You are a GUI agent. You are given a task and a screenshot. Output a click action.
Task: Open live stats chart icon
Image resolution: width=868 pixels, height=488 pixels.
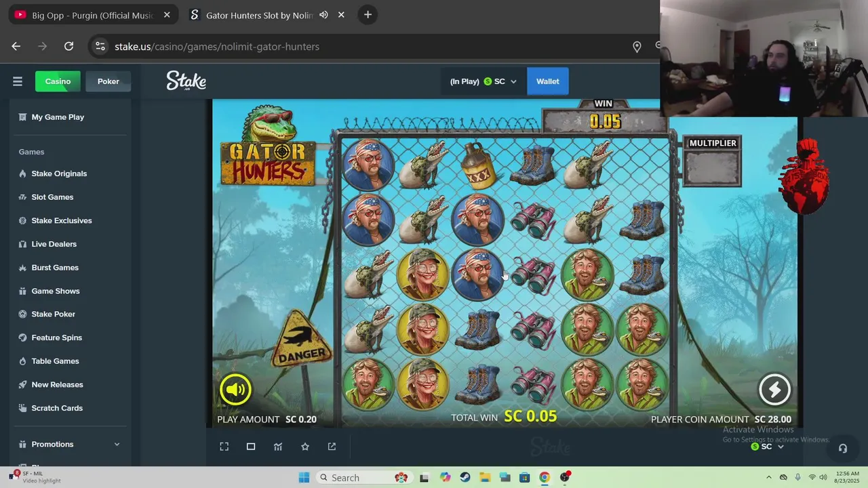278,447
